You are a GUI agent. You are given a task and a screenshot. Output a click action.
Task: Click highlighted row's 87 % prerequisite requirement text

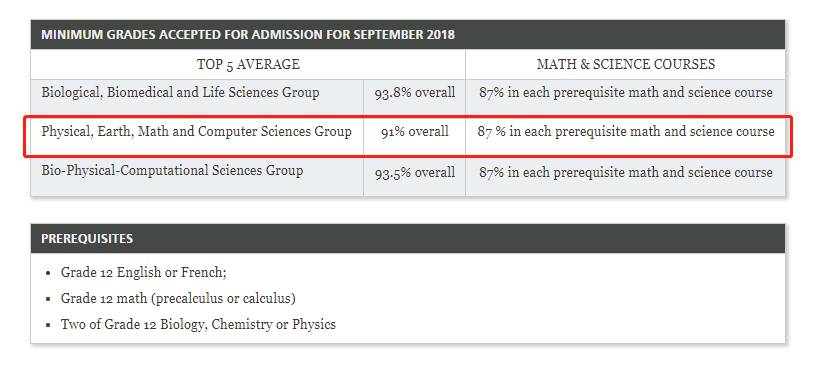[626, 131]
